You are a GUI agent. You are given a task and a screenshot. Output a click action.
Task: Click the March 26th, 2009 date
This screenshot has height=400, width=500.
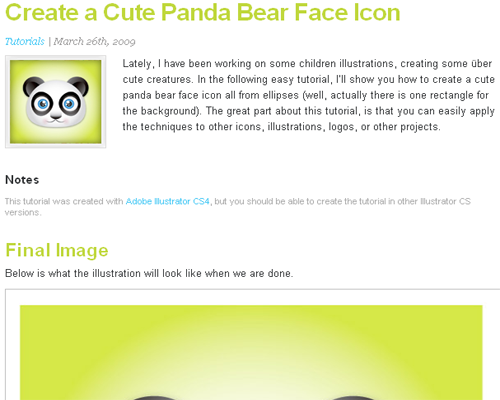point(94,41)
